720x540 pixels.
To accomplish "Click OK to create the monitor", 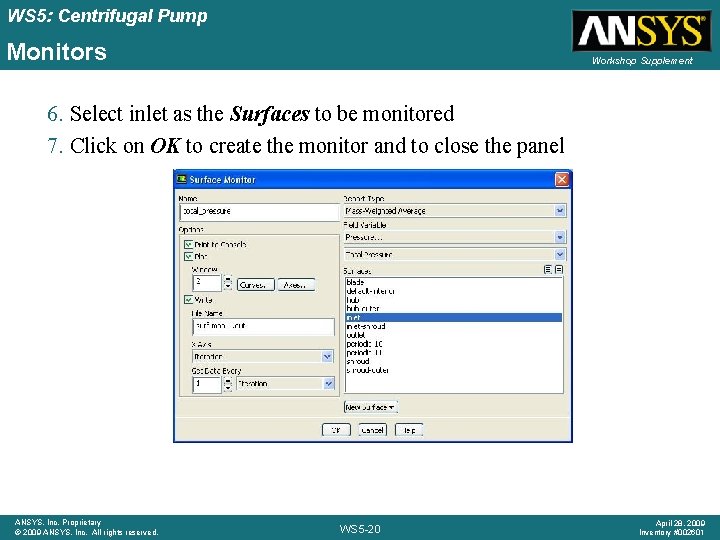I will coord(336,430).
